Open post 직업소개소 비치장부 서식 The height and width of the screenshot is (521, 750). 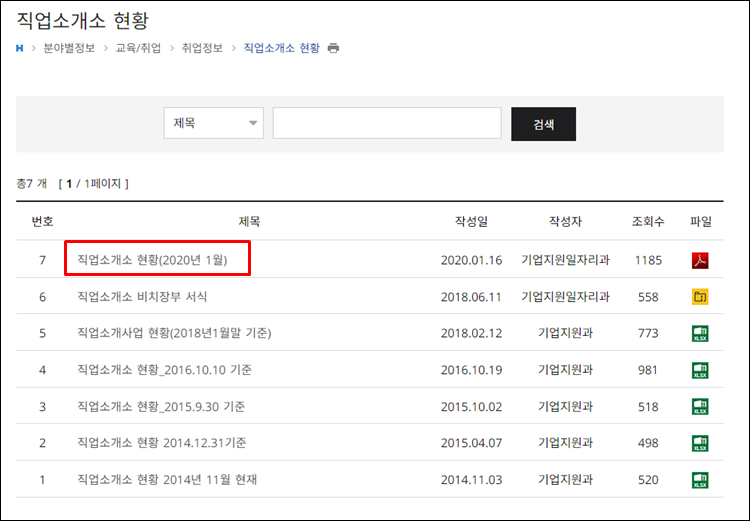coord(142,297)
